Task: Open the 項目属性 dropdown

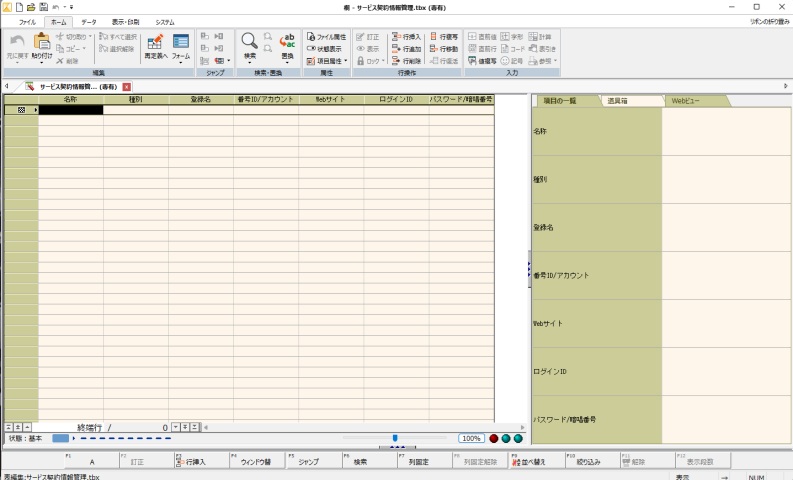Action: tap(345, 61)
